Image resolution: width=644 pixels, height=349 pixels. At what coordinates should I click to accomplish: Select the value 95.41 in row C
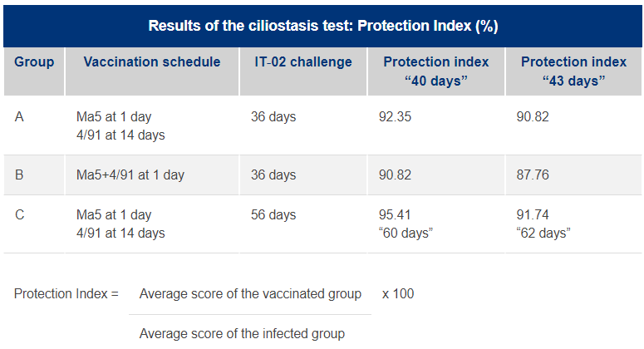(x=395, y=214)
